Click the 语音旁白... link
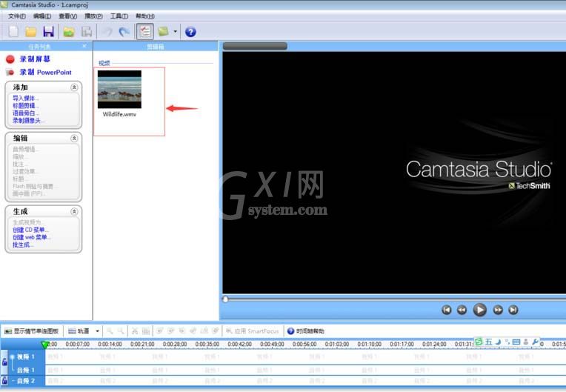This screenshot has height=392, width=566. [x=26, y=113]
